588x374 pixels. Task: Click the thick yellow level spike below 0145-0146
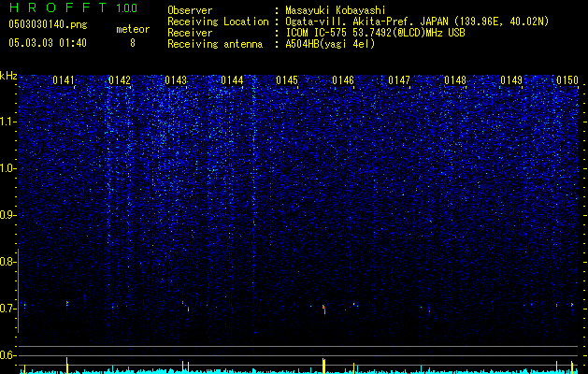(x=324, y=366)
